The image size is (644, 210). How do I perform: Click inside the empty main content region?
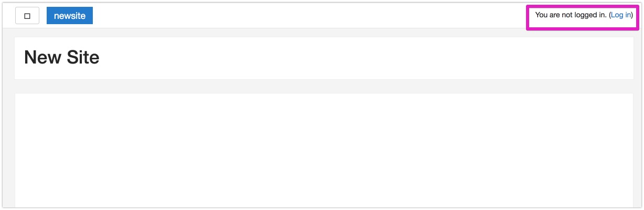pos(324,150)
